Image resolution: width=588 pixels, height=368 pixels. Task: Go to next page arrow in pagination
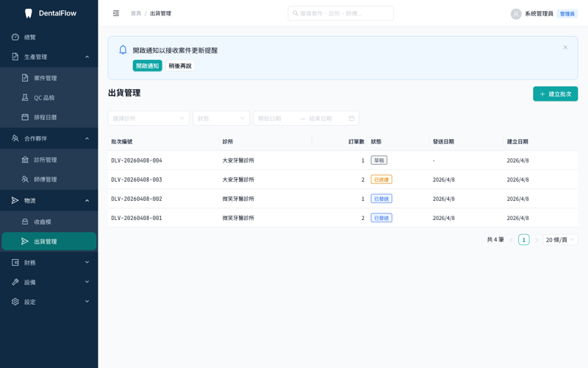537,240
